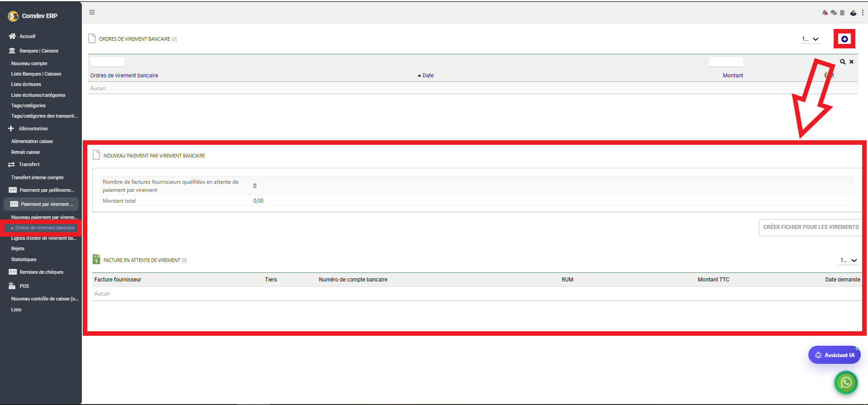The width and height of the screenshot is (868, 405).
Task: Open Liste Banques | Caisses menu item
Action: tap(36, 74)
